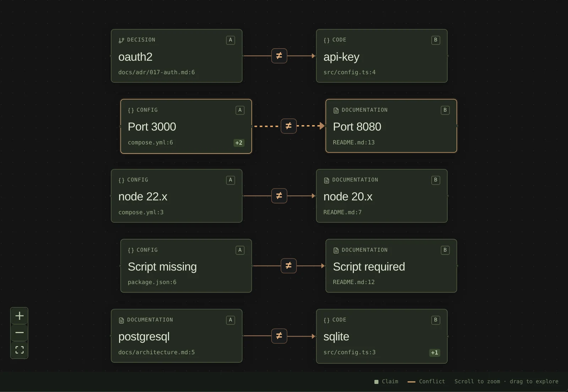Image resolution: width=568 pixels, height=392 pixels.
Task: Open source path docs/architecture.md:5
Action: click(157, 353)
